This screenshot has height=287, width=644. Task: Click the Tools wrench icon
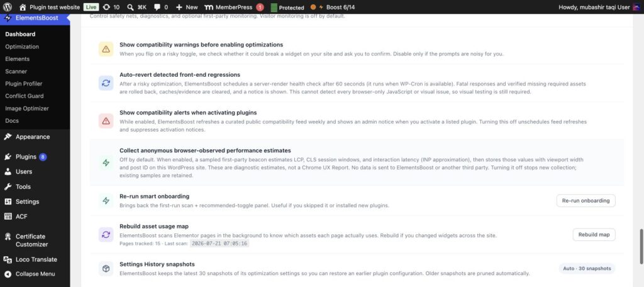click(8, 187)
